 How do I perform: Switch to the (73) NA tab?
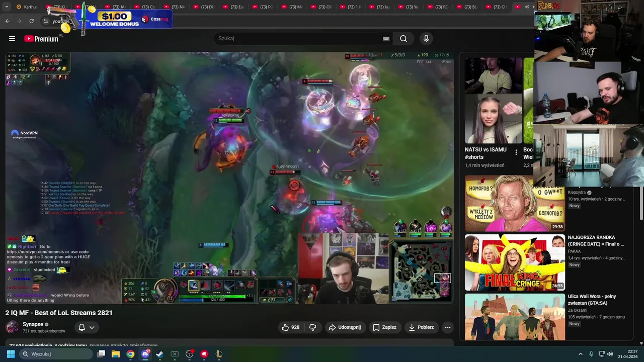click(175, 7)
